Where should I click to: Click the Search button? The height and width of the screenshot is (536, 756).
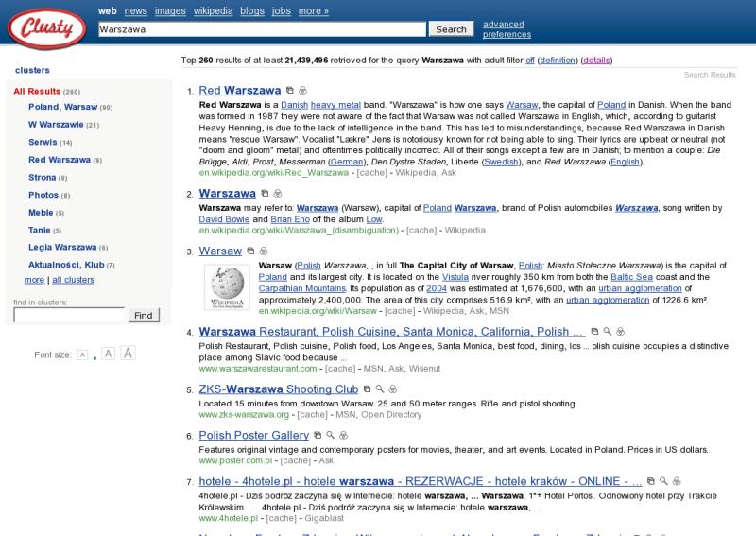coord(451,29)
